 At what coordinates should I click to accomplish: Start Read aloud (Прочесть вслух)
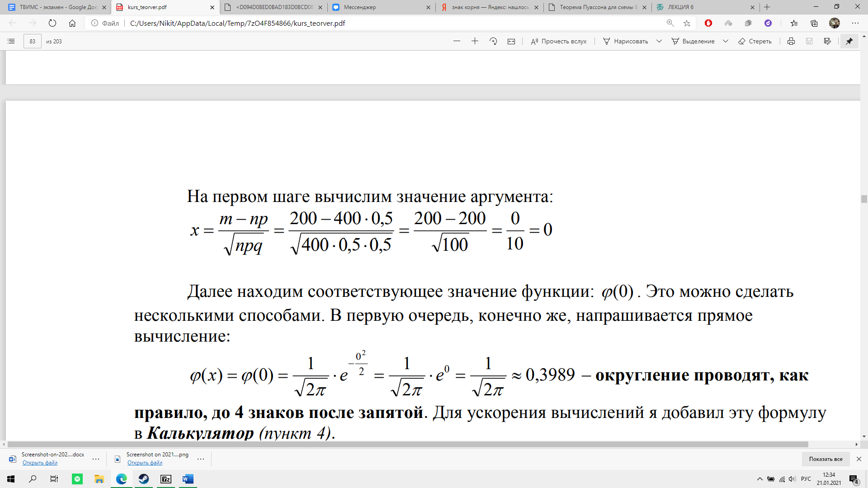click(x=559, y=41)
